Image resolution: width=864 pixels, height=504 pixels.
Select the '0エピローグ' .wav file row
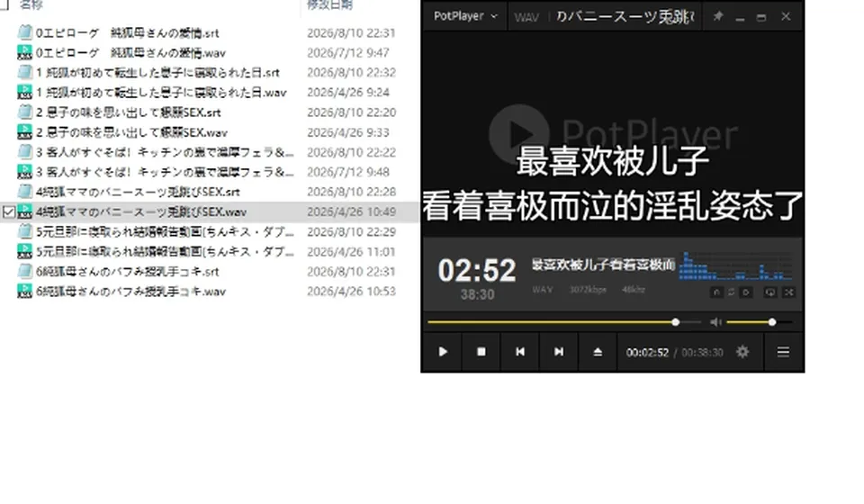[210, 52]
